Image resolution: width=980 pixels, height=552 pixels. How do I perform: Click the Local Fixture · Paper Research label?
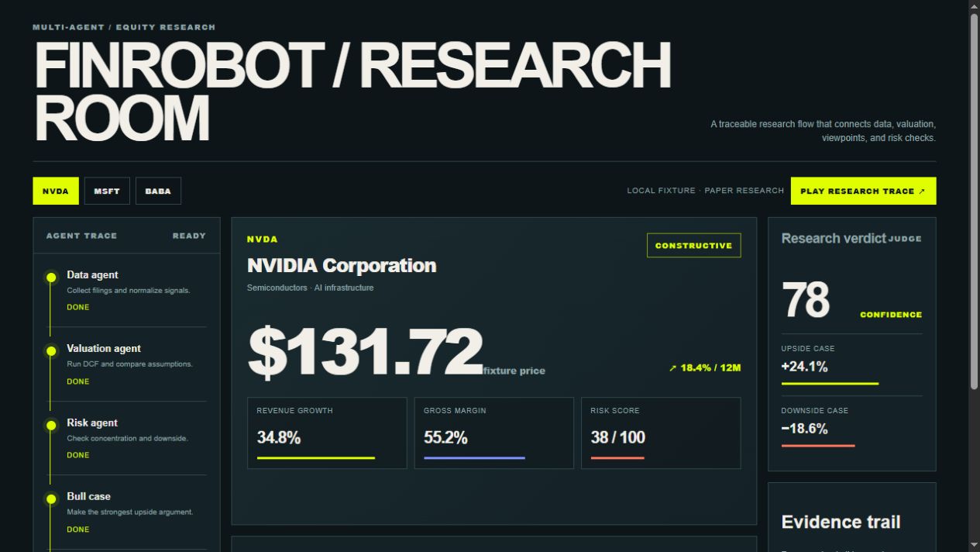[706, 191]
